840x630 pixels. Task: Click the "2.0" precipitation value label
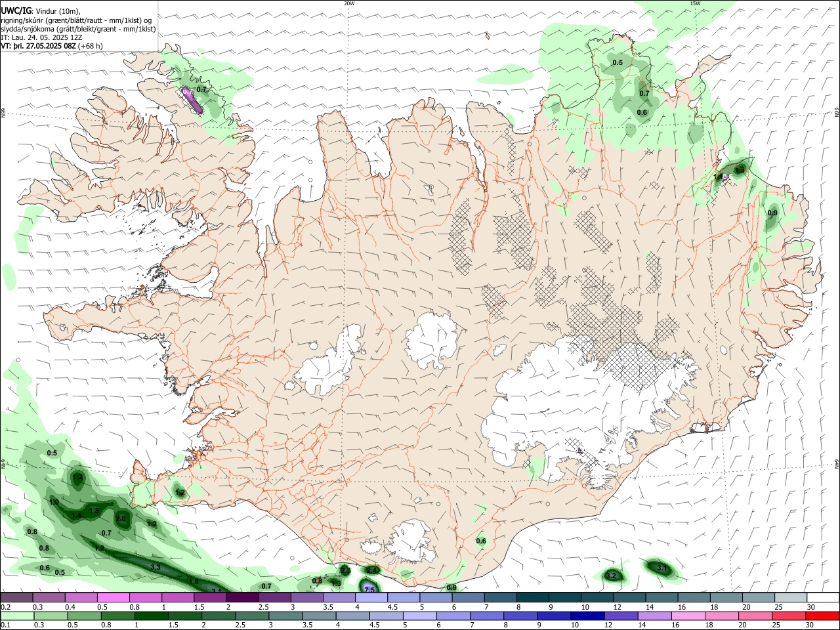point(121,518)
